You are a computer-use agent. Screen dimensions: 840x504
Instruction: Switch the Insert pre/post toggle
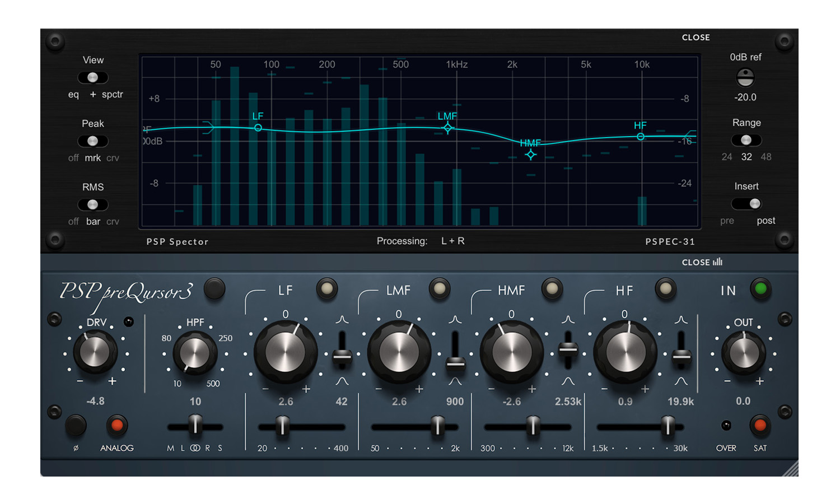click(746, 203)
